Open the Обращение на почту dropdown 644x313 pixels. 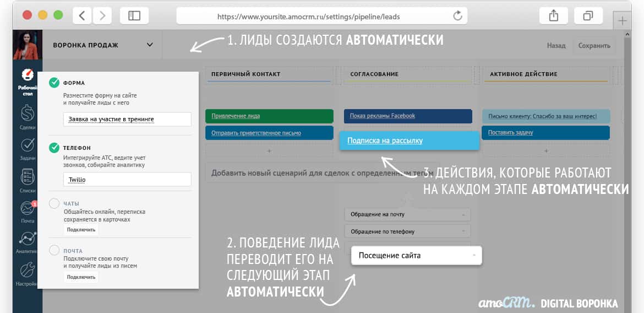407,214
